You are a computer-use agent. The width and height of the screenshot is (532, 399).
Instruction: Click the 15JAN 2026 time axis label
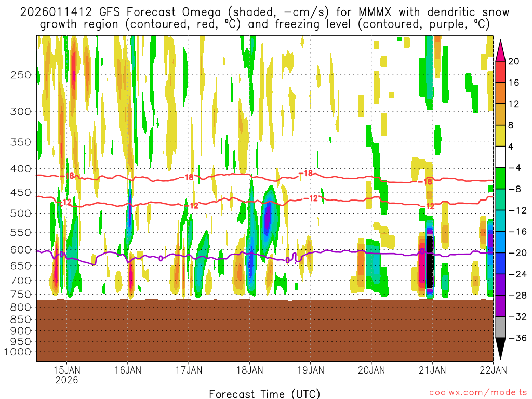66,375
